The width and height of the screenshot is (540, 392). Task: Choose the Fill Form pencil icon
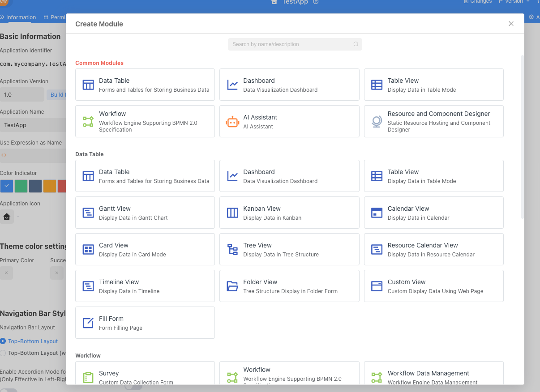coord(88,323)
